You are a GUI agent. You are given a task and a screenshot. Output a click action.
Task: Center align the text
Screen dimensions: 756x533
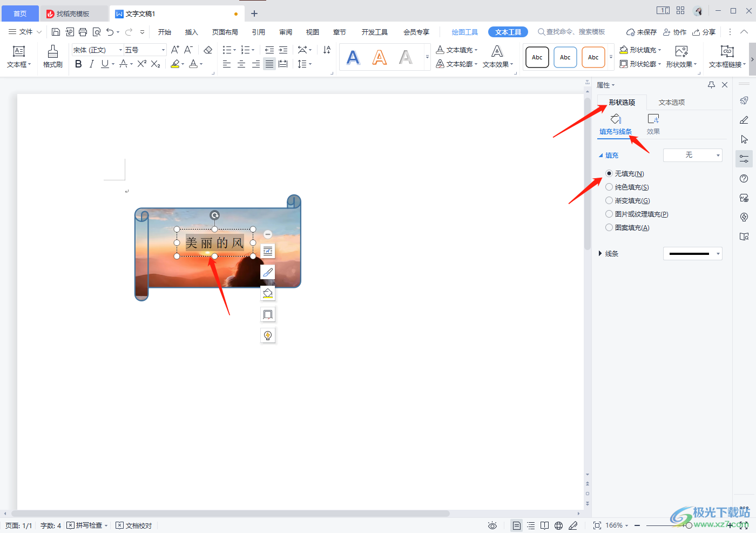(x=241, y=64)
